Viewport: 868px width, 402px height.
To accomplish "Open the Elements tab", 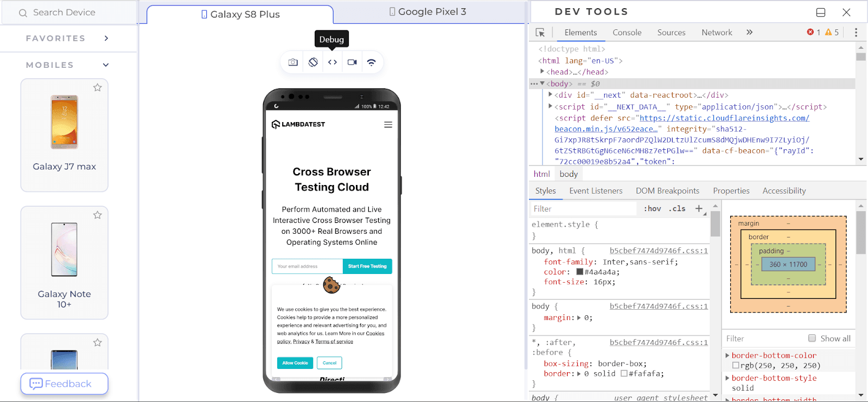I will pos(580,33).
